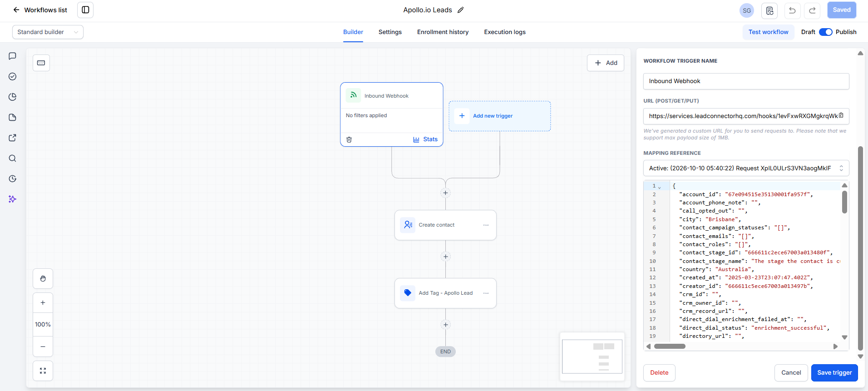Open the AI sparkle sidebar icon
This screenshot has width=868, height=391.
click(x=13, y=199)
